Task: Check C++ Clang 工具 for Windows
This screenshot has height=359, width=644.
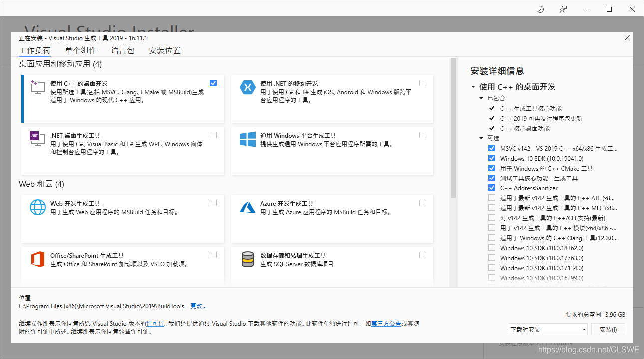Action: tap(492, 238)
